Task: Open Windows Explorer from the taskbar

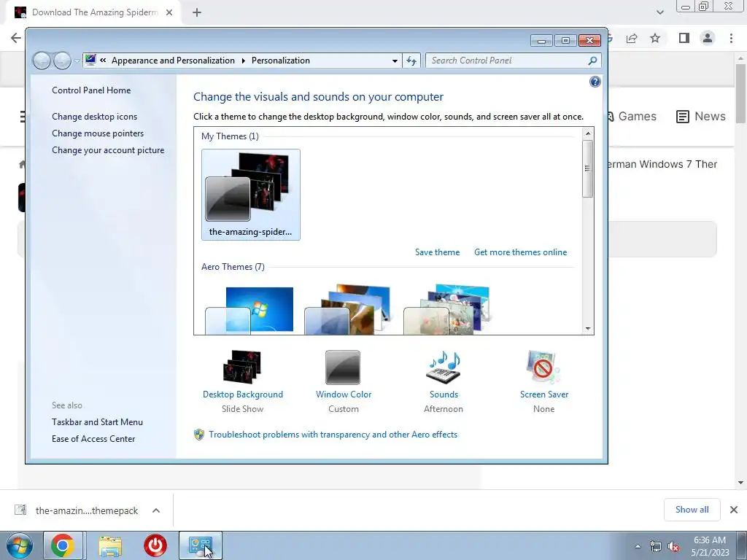Action: [110, 545]
